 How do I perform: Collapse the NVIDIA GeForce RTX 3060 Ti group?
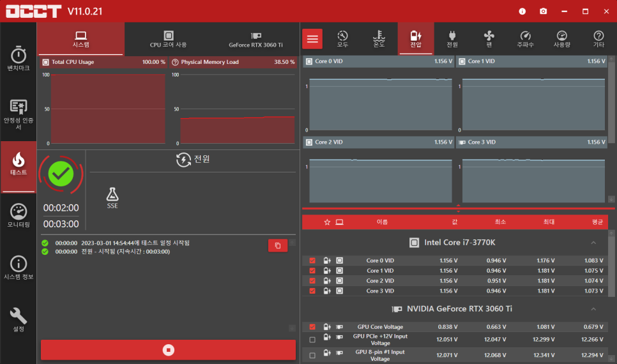[x=593, y=309]
